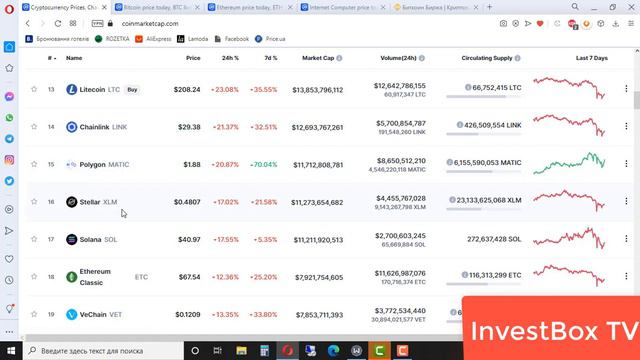Open Windows Start menu
This screenshot has height=360, width=640.
(11, 351)
